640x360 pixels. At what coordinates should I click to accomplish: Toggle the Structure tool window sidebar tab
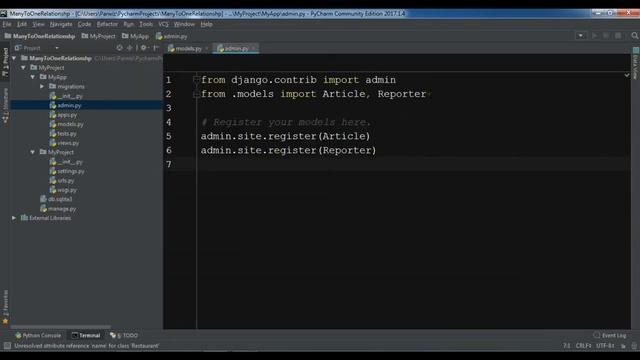click(5, 106)
